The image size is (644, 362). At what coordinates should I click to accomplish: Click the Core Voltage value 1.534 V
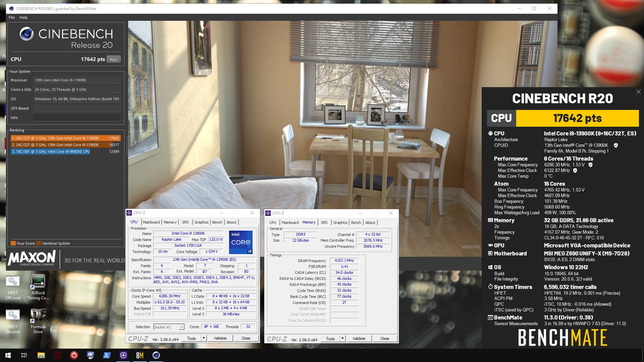[211, 251]
